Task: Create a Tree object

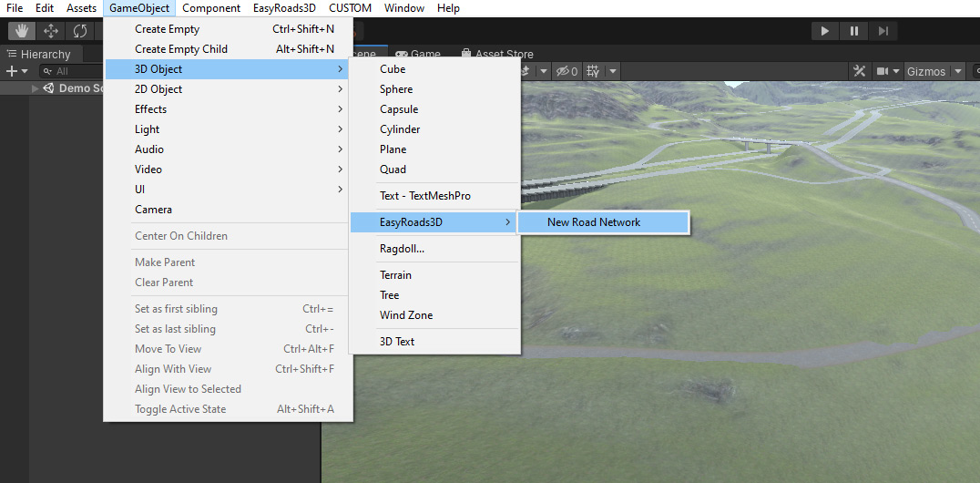Action: coord(434,294)
